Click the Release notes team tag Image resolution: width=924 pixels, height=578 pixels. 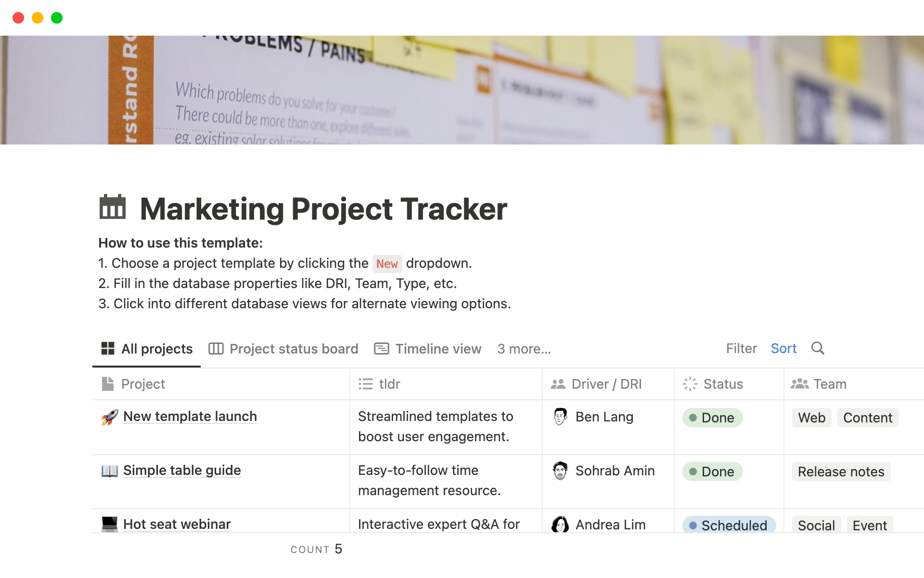click(x=841, y=471)
